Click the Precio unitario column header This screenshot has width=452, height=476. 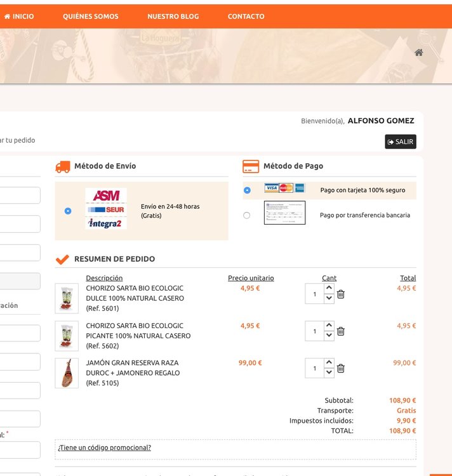251,278
